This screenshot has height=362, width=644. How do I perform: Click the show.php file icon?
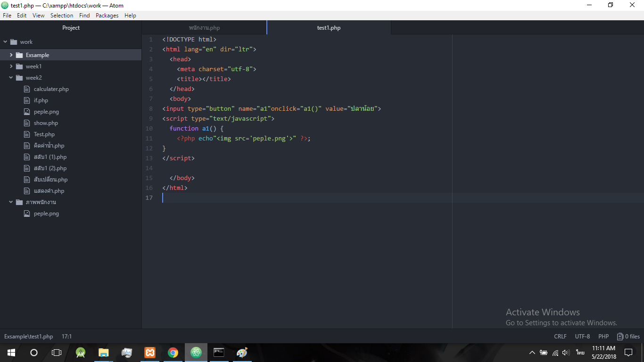pyautogui.click(x=27, y=123)
